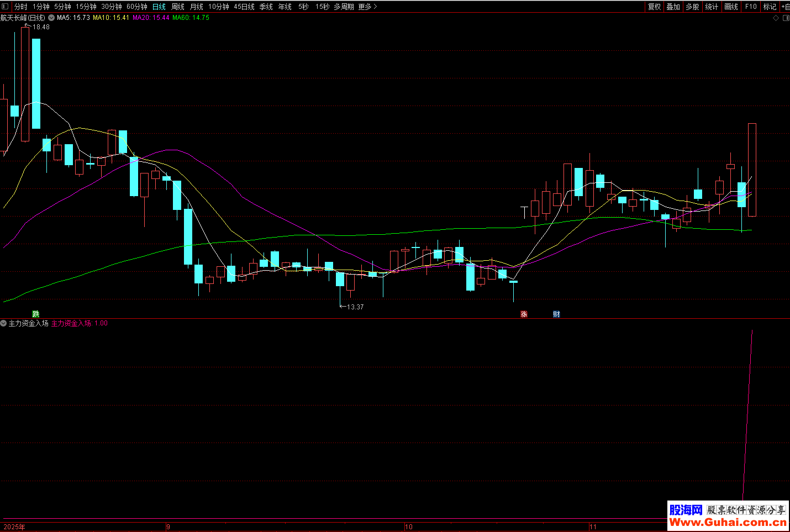Click the +自 add to watchlist button
The image size is (790, 532).
click(x=785, y=7)
